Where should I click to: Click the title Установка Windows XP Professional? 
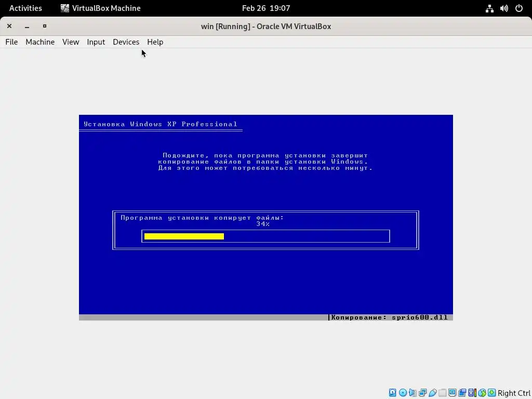coord(161,124)
